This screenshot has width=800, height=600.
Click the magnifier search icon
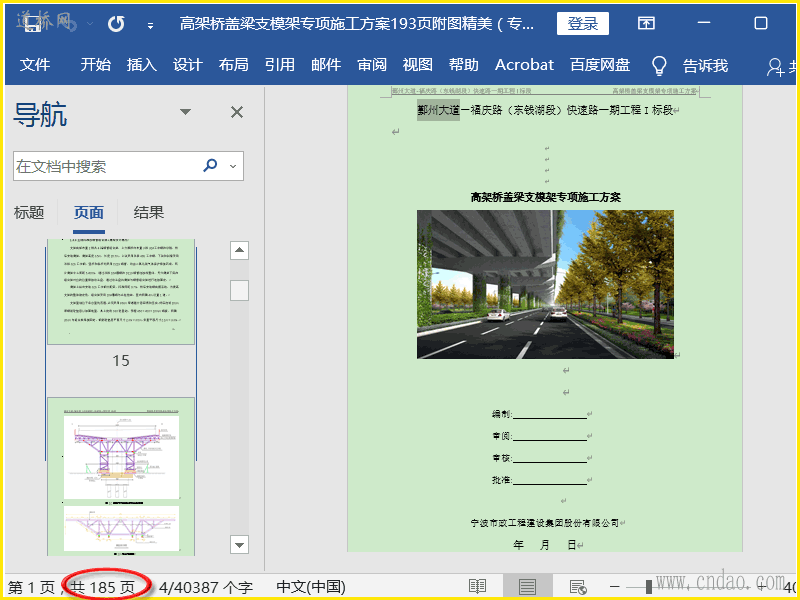pyautogui.click(x=210, y=165)
